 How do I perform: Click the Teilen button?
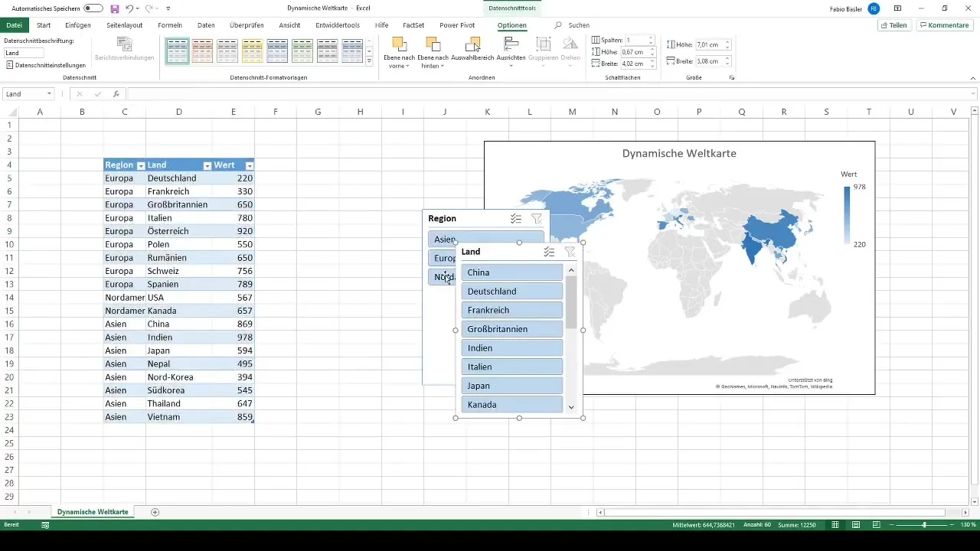tap(894, 25)
